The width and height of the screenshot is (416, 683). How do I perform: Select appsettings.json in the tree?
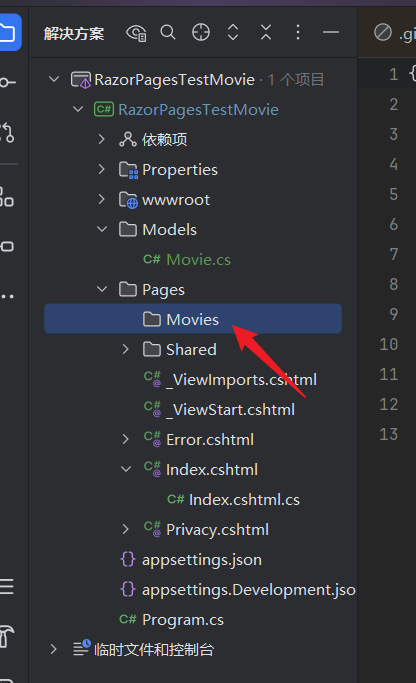click(x=191, y=560)
